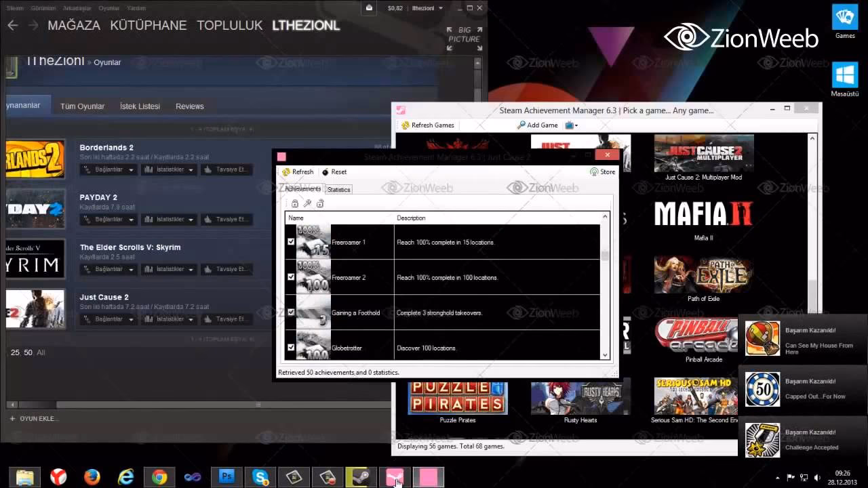Click the achievements list scrollbar thumb
The height and width of the screenshot is (488, 868).
point(605,255)
